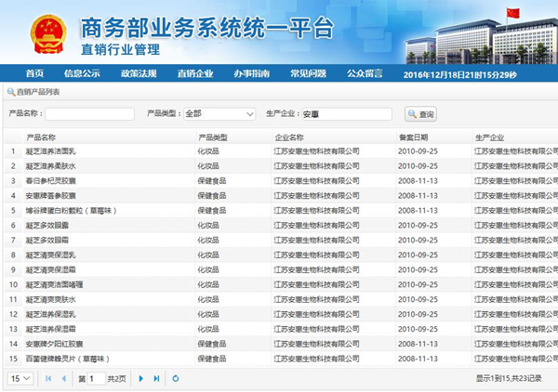Jump to the last page of results

click(x=156, y=379)
